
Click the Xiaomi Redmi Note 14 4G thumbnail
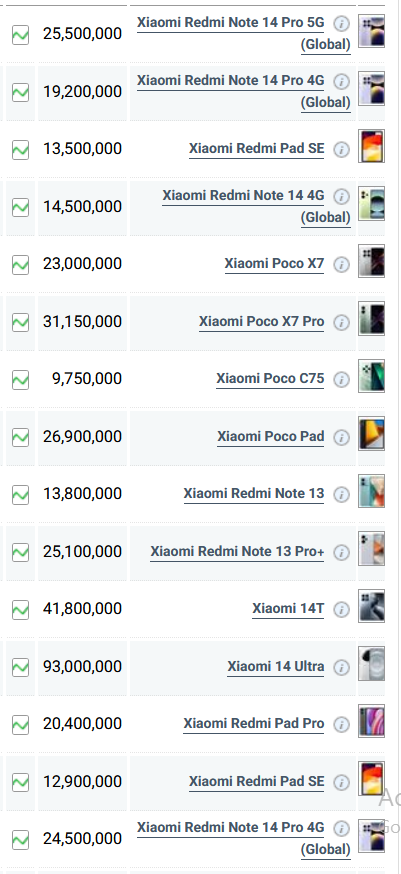point(371,203)
